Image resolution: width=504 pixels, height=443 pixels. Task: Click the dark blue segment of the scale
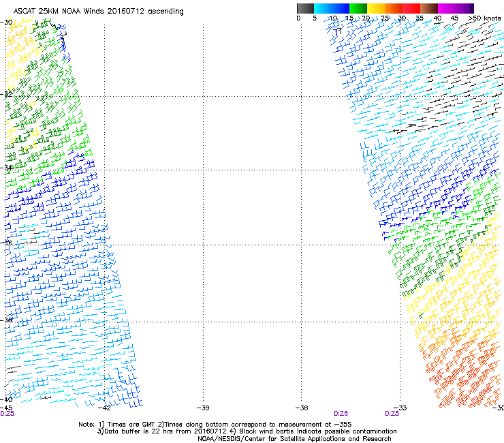[341, 8]
